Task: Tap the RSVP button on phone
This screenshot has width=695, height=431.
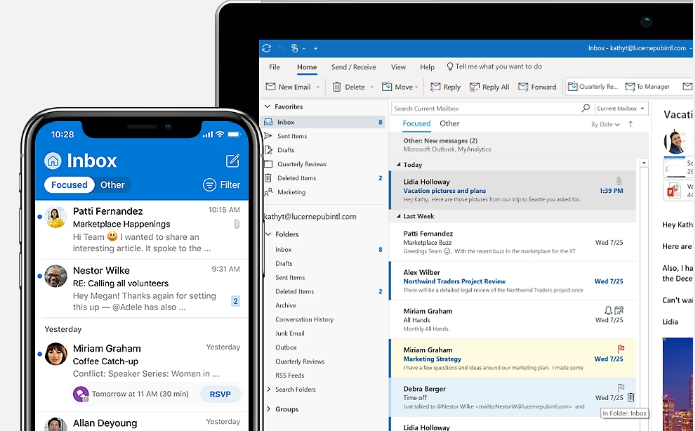Action: [x=220, y=394]
